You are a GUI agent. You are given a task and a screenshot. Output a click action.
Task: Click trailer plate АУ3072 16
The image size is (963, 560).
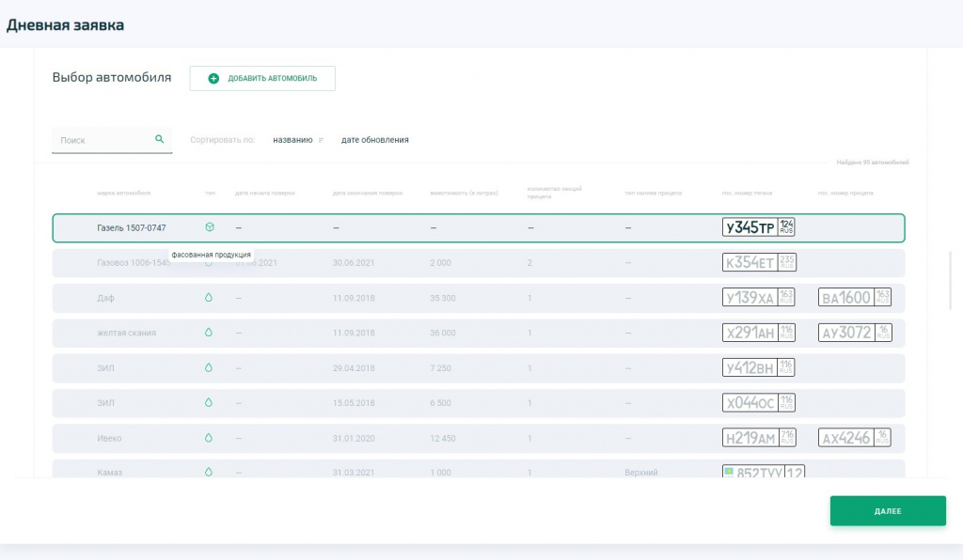coord(855,333)
